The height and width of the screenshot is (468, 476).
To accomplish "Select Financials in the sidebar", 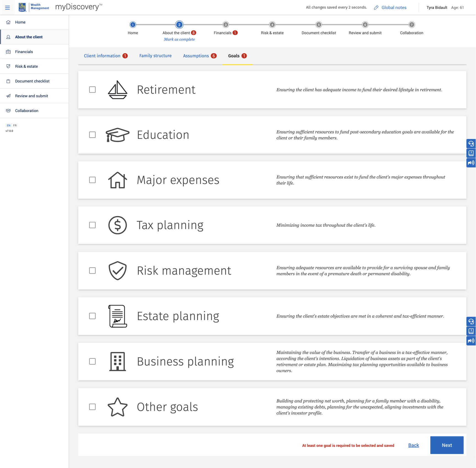I will coord(34,52).
